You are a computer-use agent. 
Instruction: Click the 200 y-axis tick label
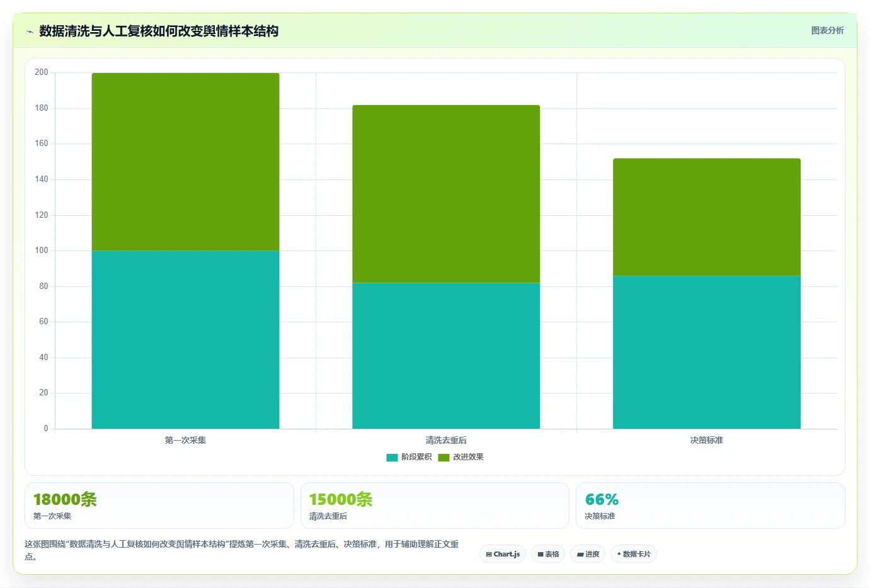click(x=42, y=72)
